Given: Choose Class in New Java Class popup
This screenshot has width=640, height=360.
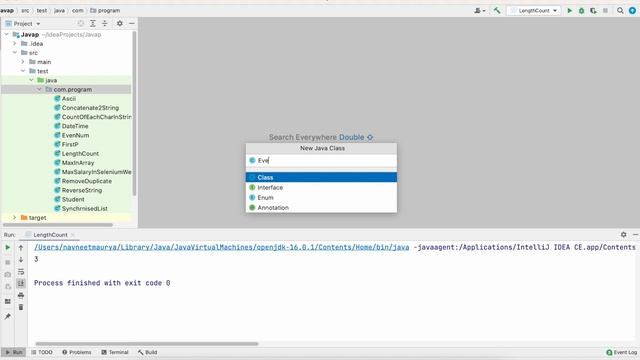Looking at the screenshot, I should (321, 178).
